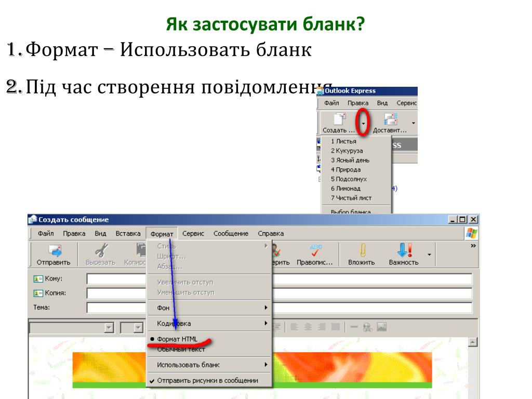
Task: Expand the font size combo box
Action: tap(138, 328)
